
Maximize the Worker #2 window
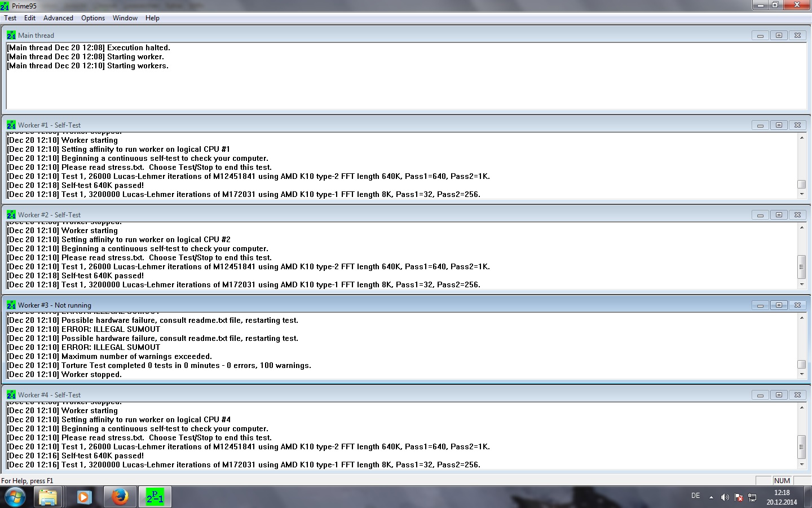[x=779, y=214]
